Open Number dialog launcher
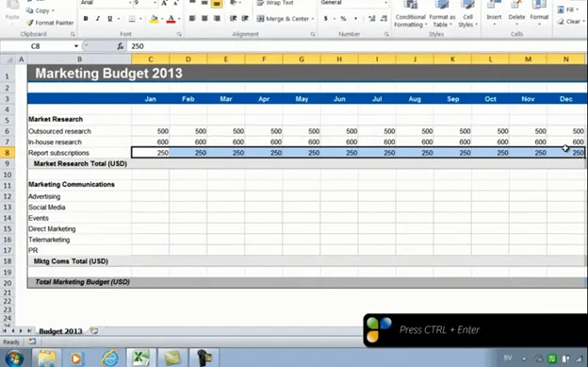The image size is (588, 367). tap(386, 34)
